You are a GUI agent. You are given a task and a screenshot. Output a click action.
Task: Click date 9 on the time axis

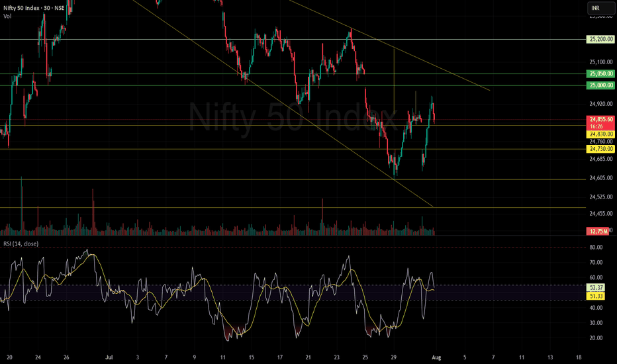tap(195, 357)
